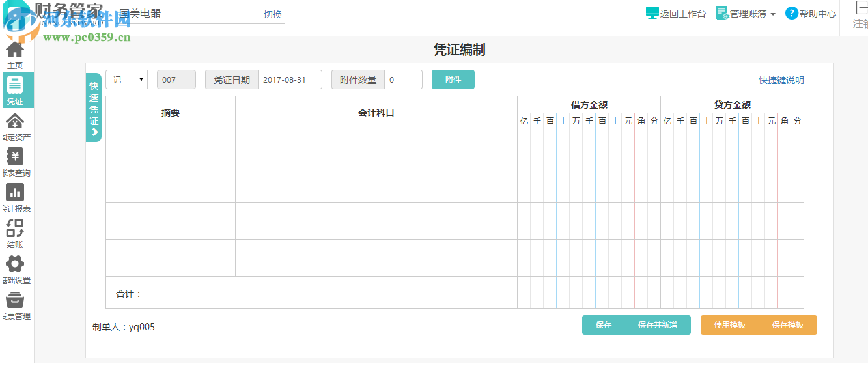Viewport: 868px width, 368px height.
Task: Click the 摘要 column header
Action: pos(171,113)
